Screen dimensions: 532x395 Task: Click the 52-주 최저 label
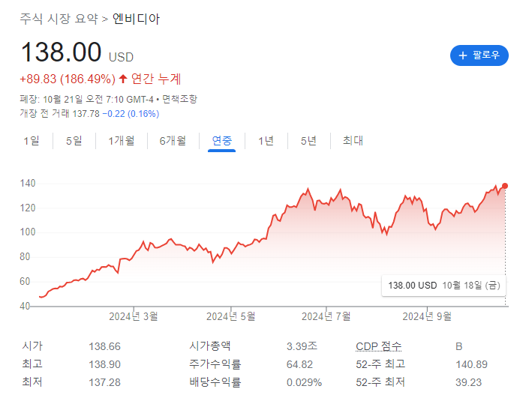380,382
